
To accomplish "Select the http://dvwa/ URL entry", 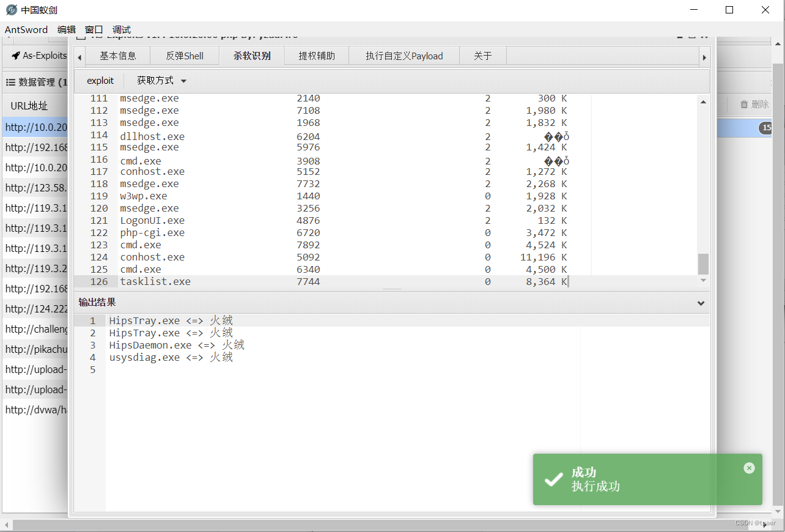I will point(36,410).
